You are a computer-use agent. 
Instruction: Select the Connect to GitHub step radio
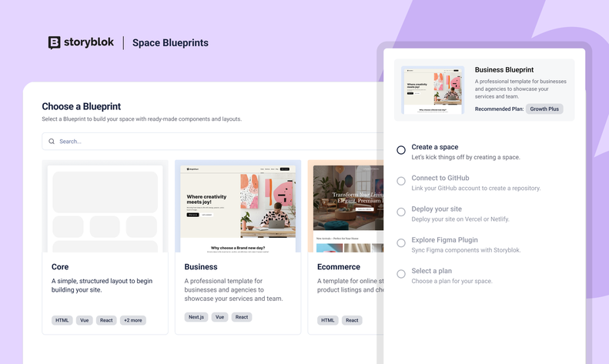401,181
